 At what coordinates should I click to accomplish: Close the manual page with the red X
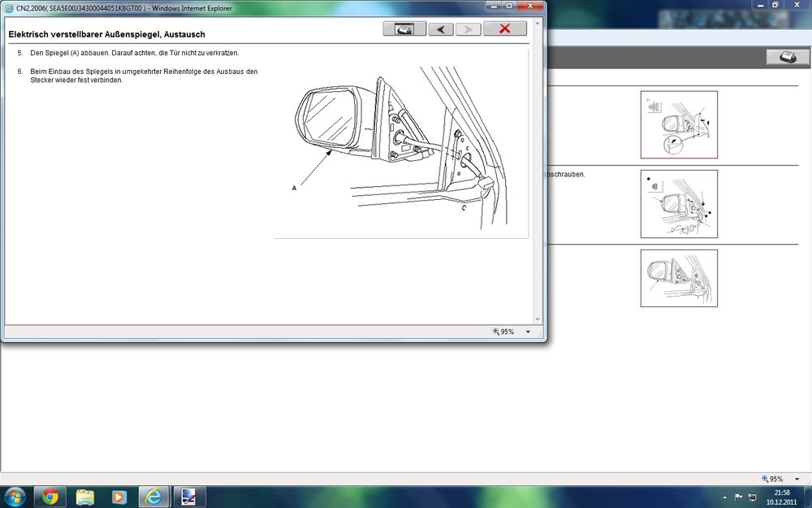504,29
